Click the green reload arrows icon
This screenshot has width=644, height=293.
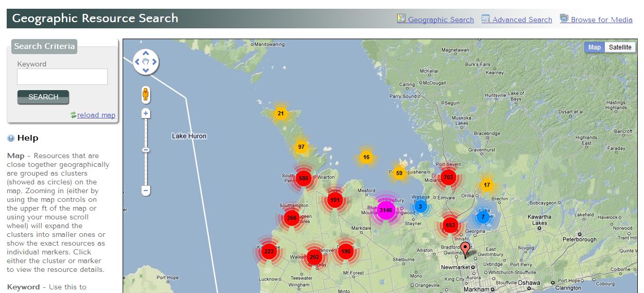coord(74,115)
